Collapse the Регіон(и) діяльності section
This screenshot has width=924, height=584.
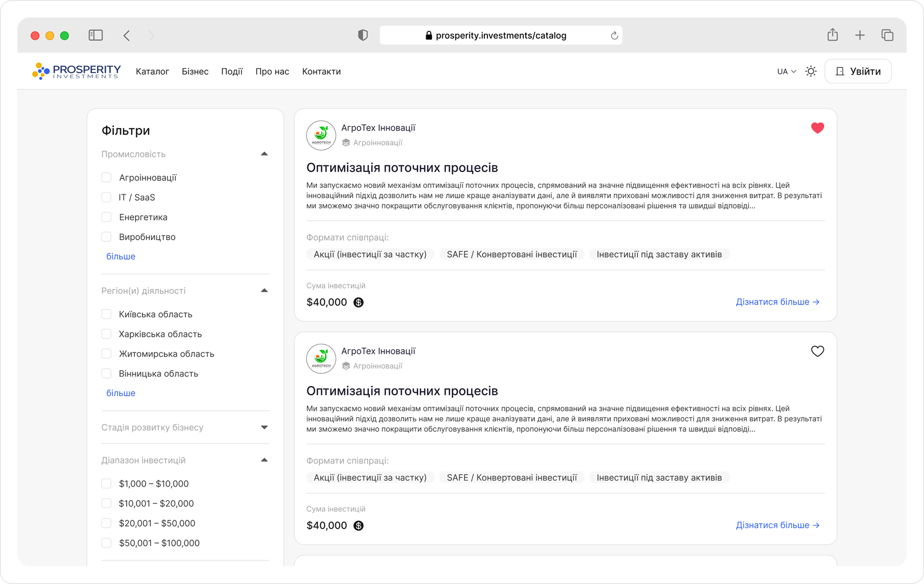tap(264, 290)
